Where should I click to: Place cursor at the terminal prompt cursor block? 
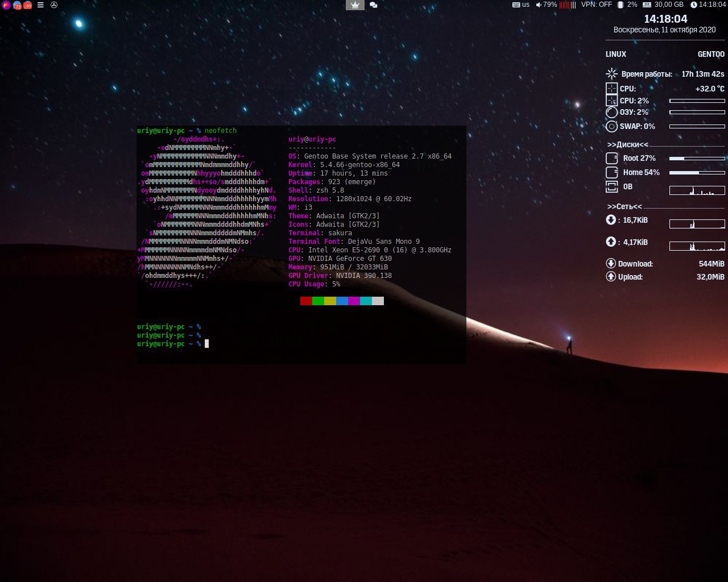point(206,343)
